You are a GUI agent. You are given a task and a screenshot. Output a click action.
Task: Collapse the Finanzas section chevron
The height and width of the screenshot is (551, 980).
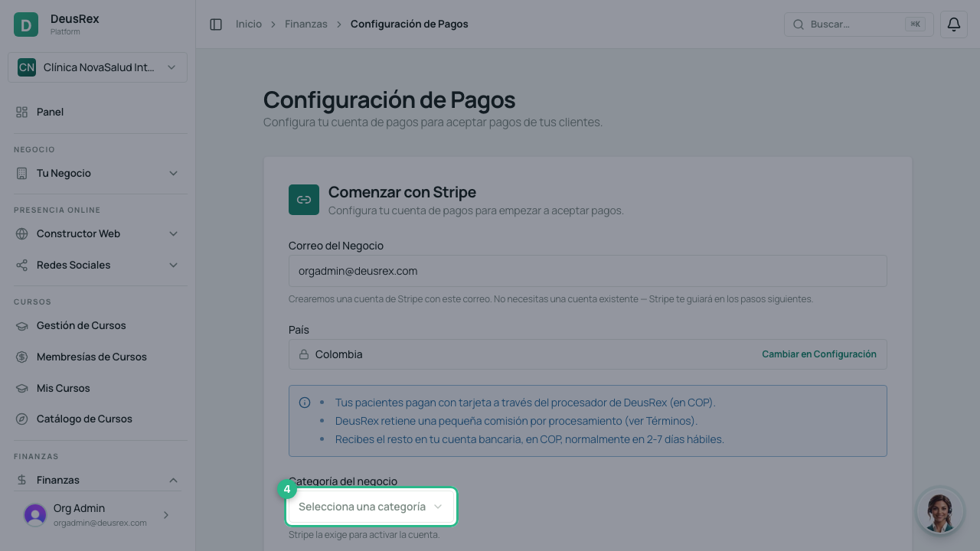point(173,480)
